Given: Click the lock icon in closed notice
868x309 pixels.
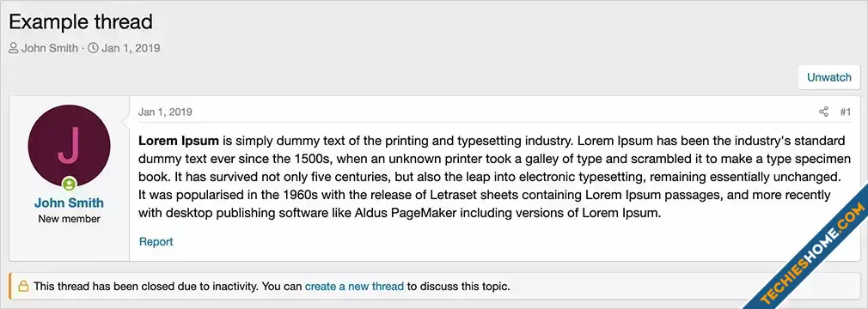Looking at the screenshot, I should point(23,287).
